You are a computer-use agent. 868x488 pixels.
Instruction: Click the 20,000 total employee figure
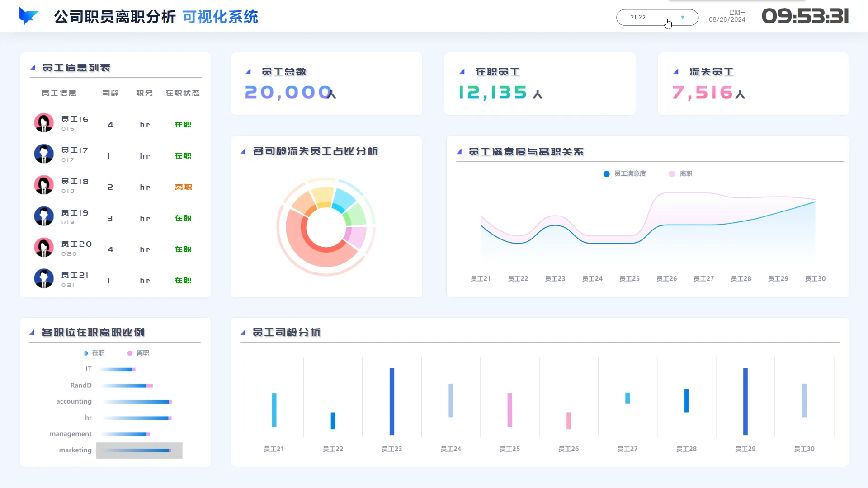click(289, 92)
